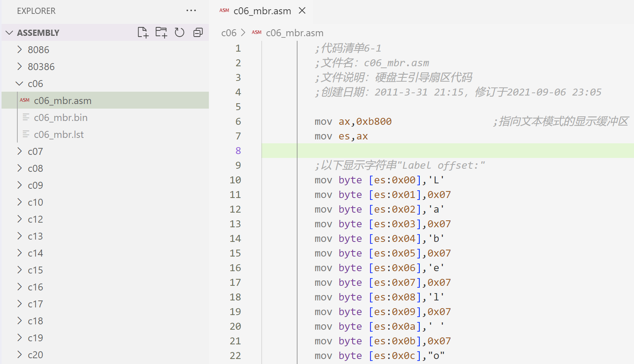Click the line 'mov byte [es:0x08],'l''
634x364 pixels.
click(x=380, y=297)
